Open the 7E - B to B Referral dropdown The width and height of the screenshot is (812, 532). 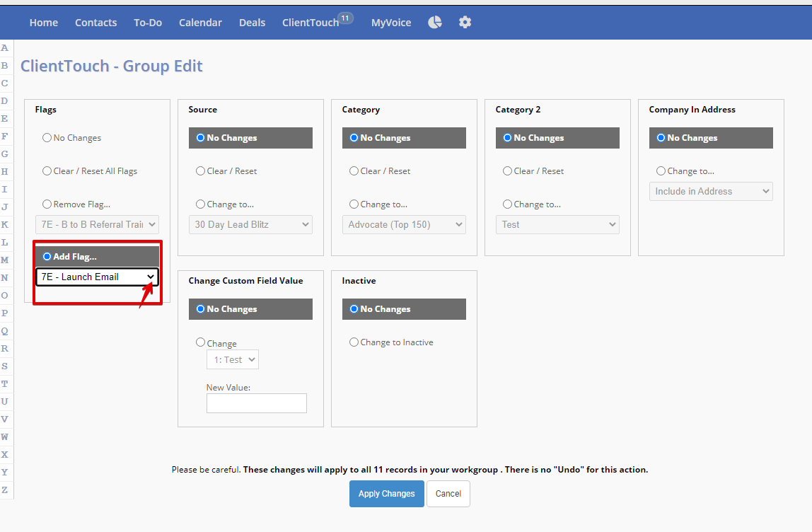(x=98, y=224)
